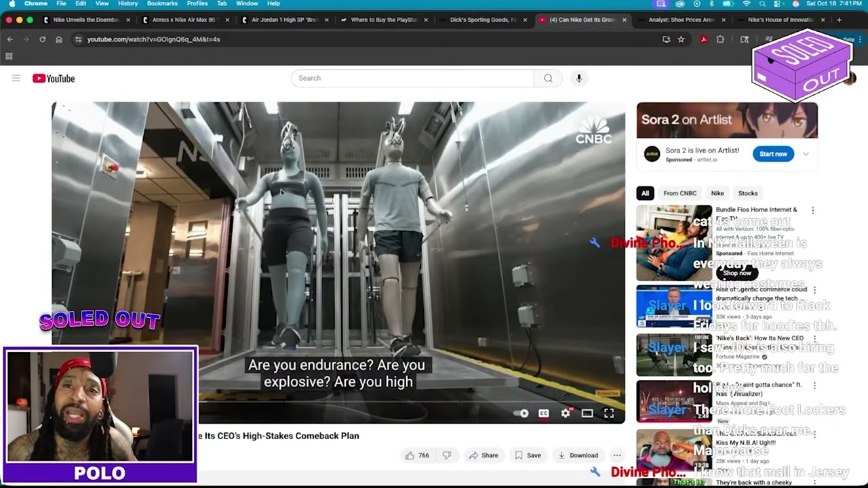Bookmark this page with star icon
This screenshot has width=868, height=488.
(681, 39)
